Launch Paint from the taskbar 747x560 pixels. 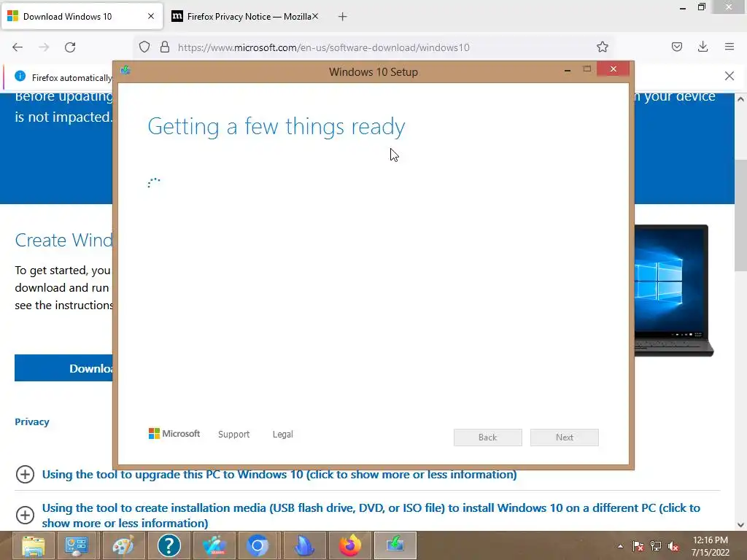[x=123, y=545]
